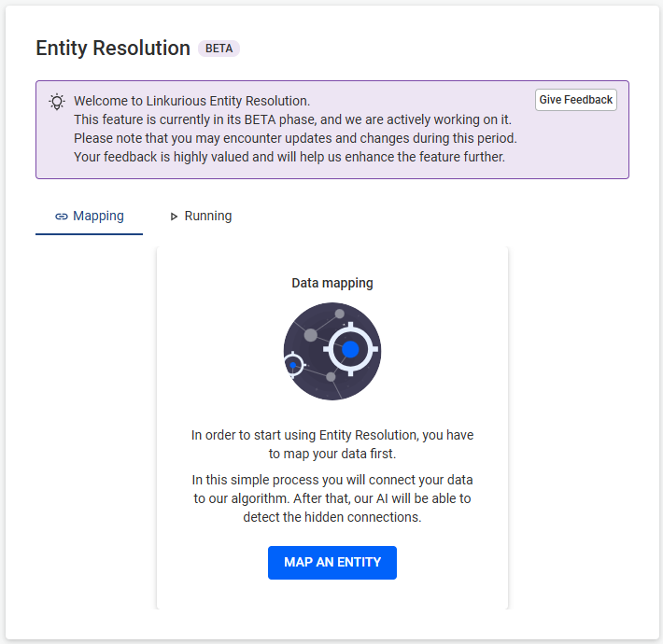Start mapping with MAP AN ENTITY button
The image size is (663, 644).
click(x=332, y=563)
